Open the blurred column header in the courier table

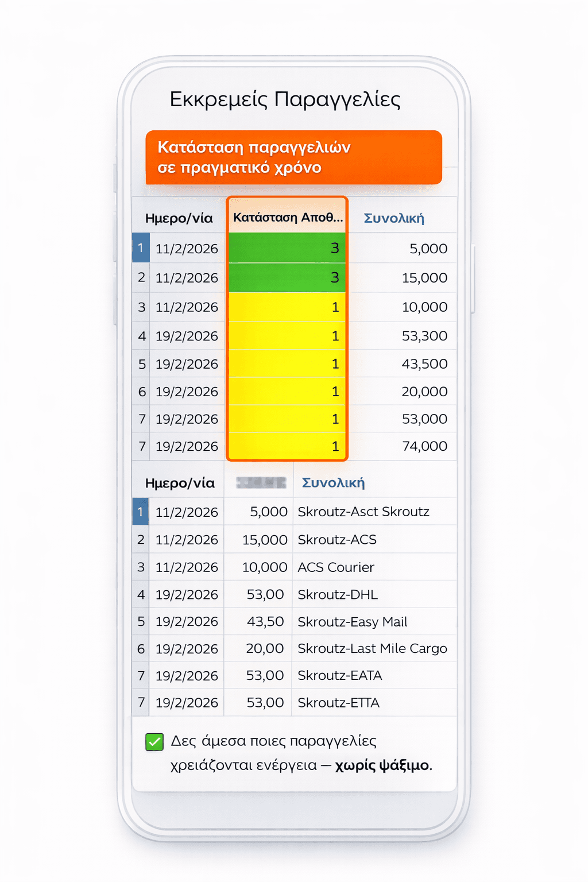click(261, 482)
